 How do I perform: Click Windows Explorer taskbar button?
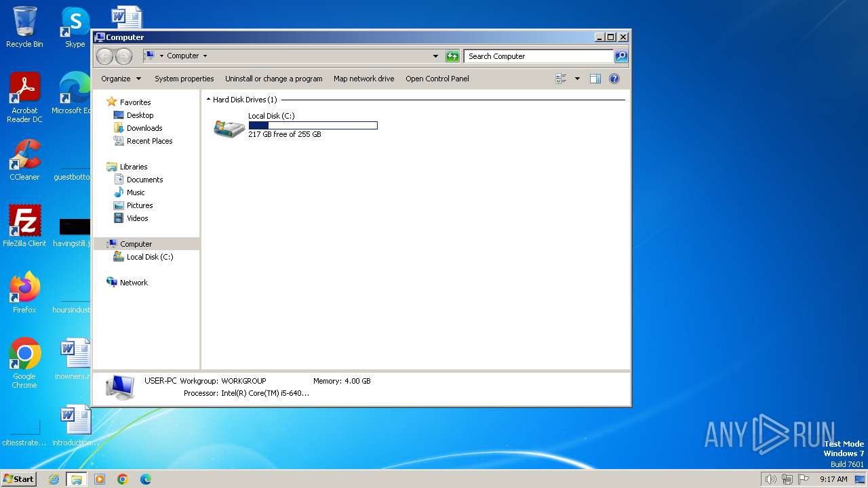(77, 479)
